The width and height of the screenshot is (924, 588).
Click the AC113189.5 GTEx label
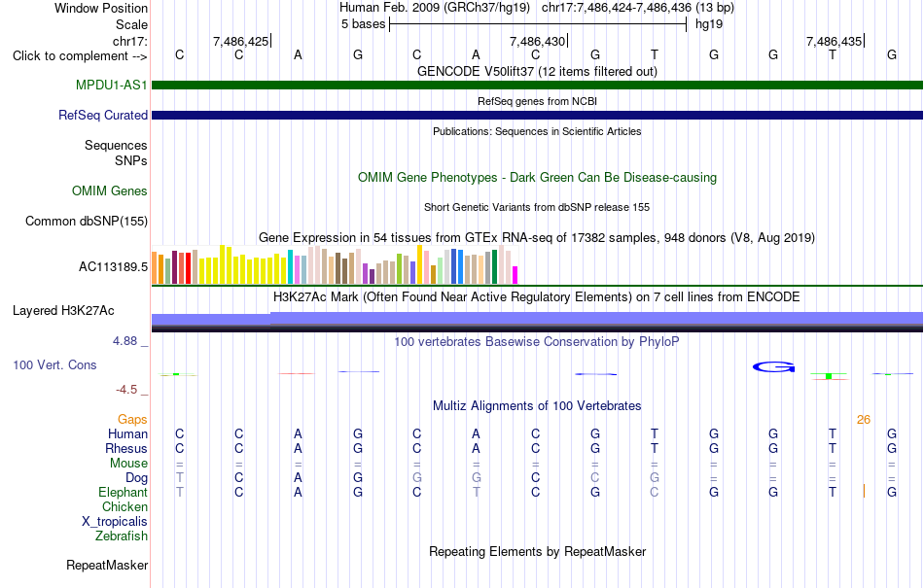pos(113,267)
